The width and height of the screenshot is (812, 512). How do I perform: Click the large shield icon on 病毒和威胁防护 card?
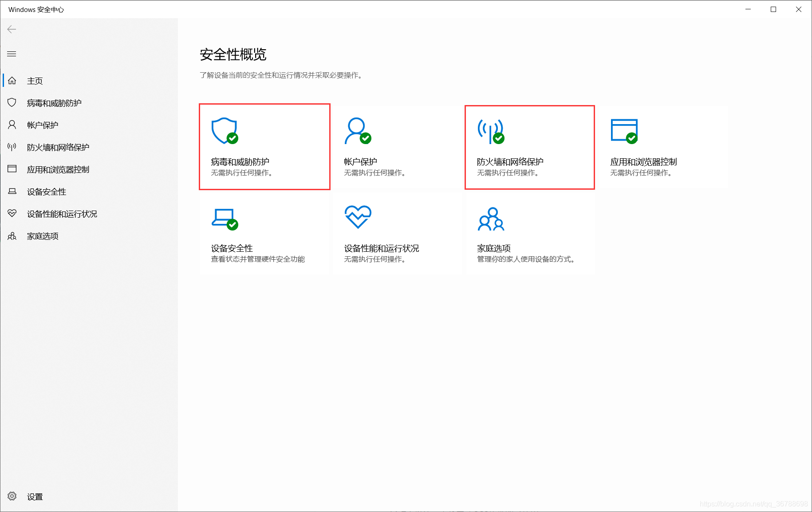click(x=225, y=131)
